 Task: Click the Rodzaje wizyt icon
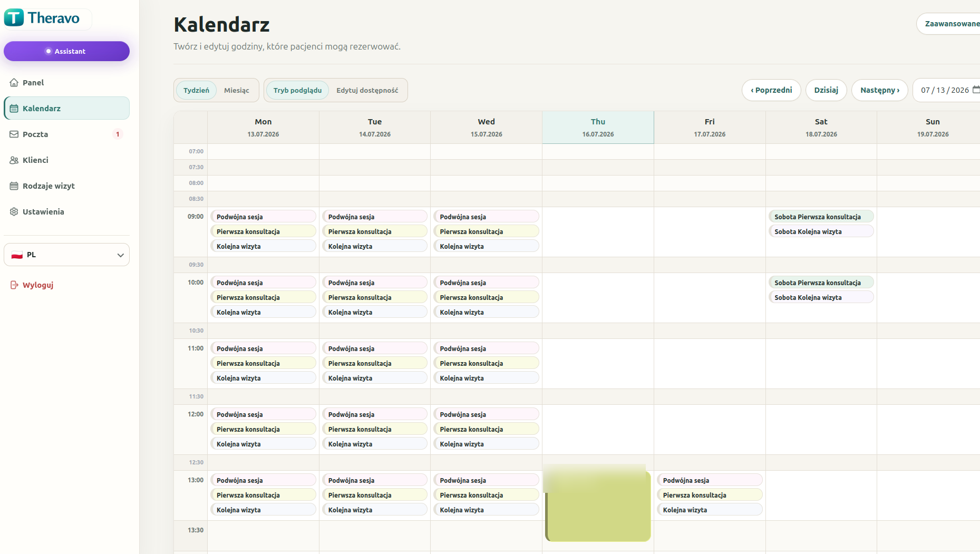point(14,186)
